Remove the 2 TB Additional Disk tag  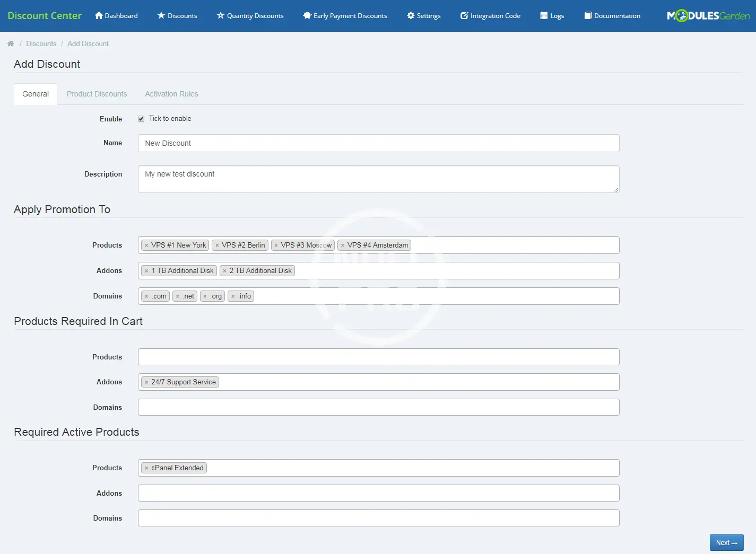(224, 271)
